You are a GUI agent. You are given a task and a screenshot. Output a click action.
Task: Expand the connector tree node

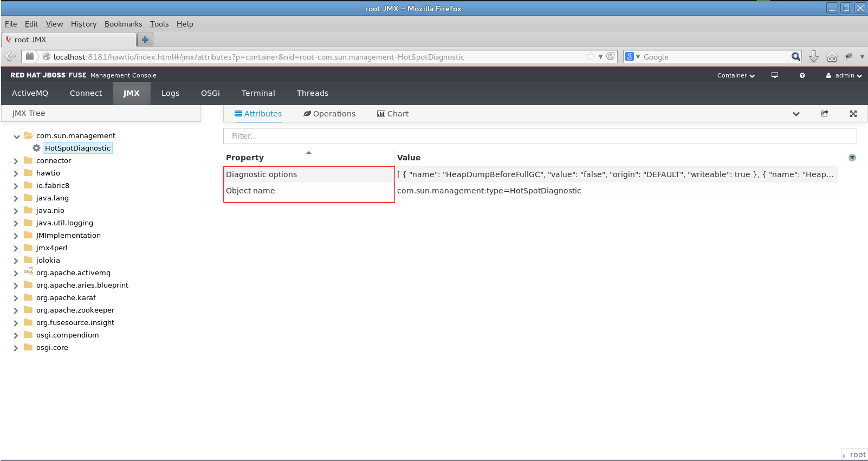pos(16,161)
